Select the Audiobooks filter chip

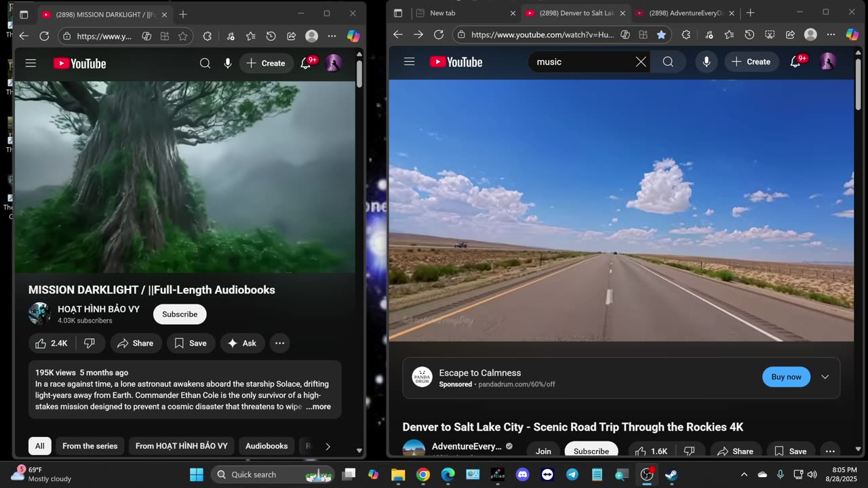267,446
